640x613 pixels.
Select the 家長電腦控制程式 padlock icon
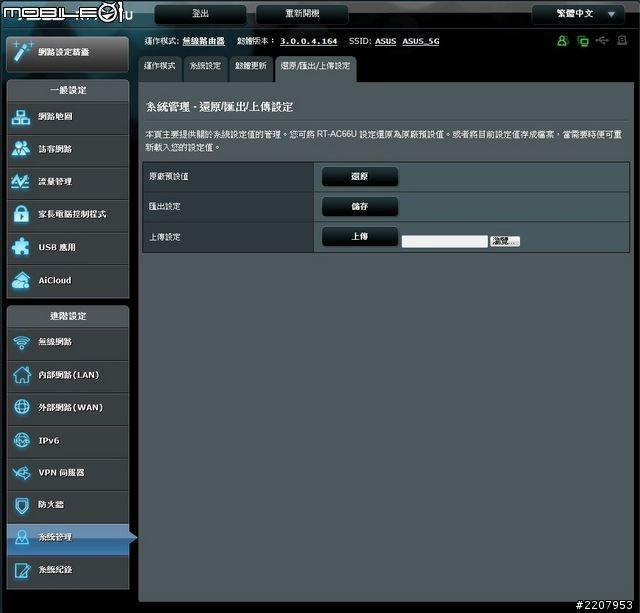(x=21, y=214)
